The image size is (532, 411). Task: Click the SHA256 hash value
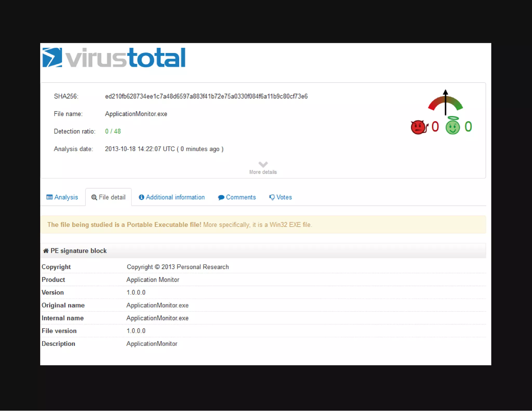click(206, 96)
